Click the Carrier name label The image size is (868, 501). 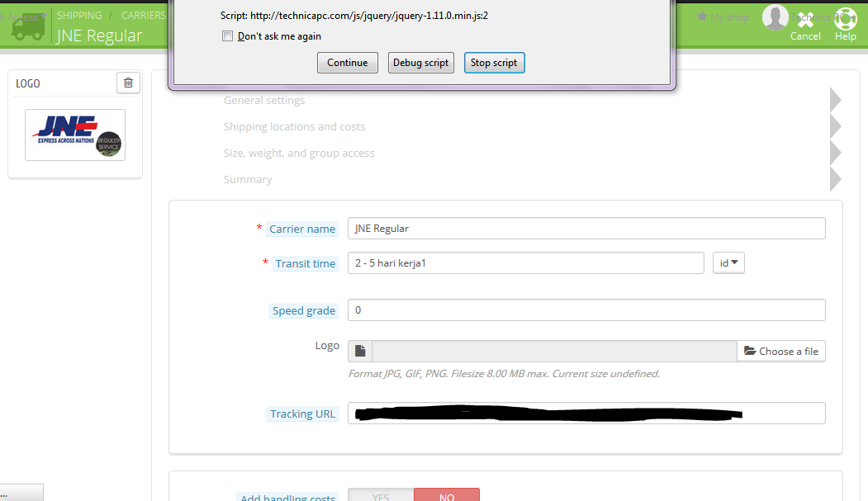pos(302,229)
